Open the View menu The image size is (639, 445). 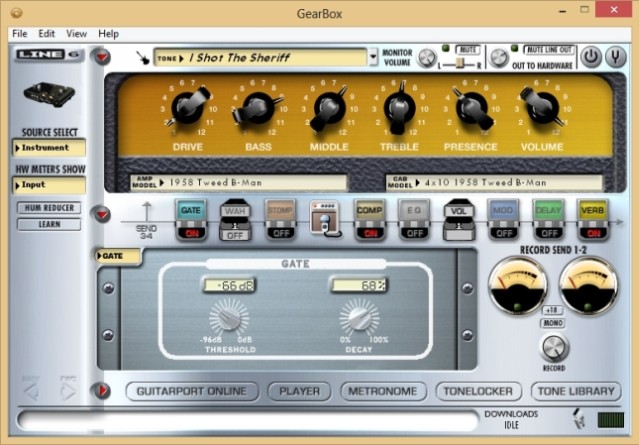pyautogui.click(x=76, y=33)
